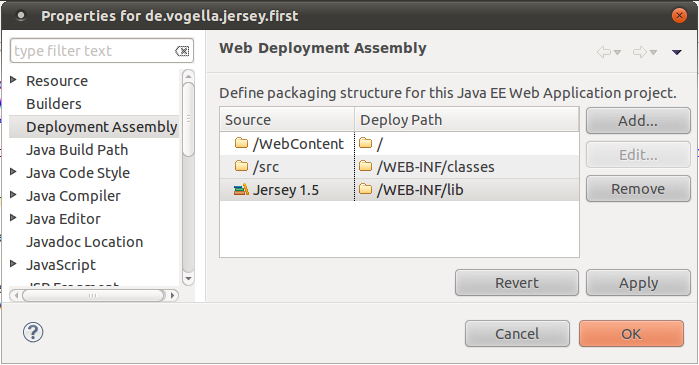Clear the filter text with the eraser icon
The width and height of the screenshot is (699, 365).
[x=182, y=51]
